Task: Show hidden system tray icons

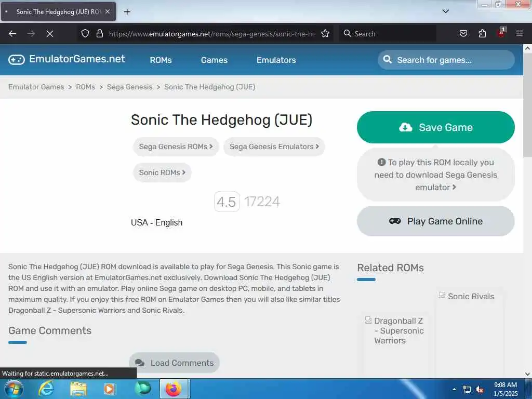Action: [454, 389]
